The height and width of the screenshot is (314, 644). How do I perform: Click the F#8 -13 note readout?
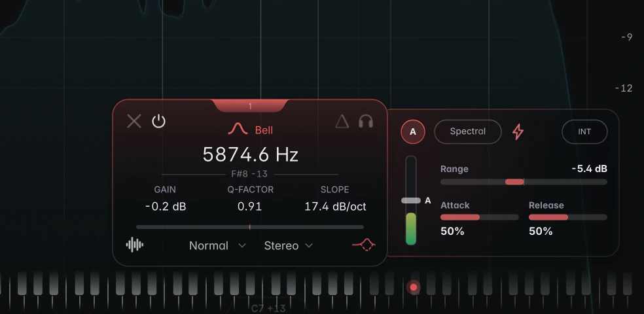[x=249, y=174]
